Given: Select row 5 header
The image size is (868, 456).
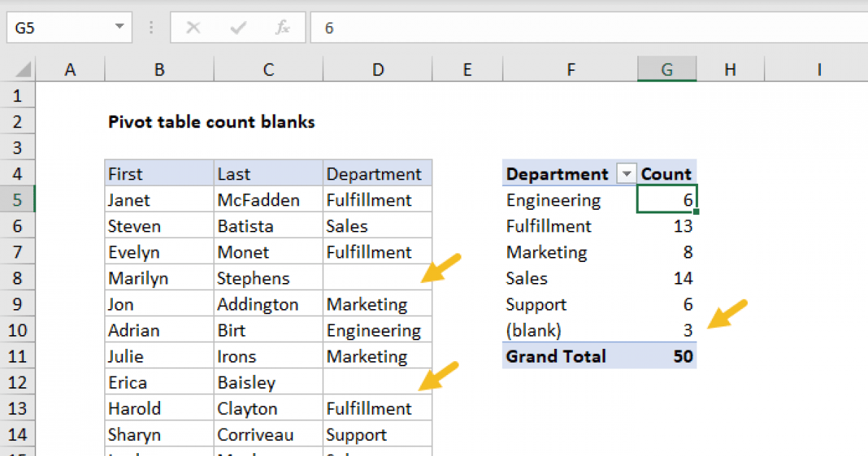Looking at the screenshot, I should point(18,200).
